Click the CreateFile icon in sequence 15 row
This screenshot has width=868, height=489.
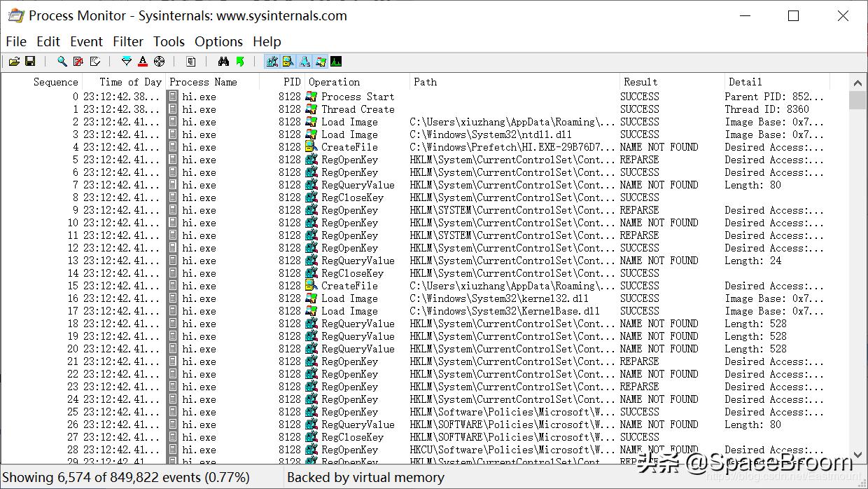point(312,286)
